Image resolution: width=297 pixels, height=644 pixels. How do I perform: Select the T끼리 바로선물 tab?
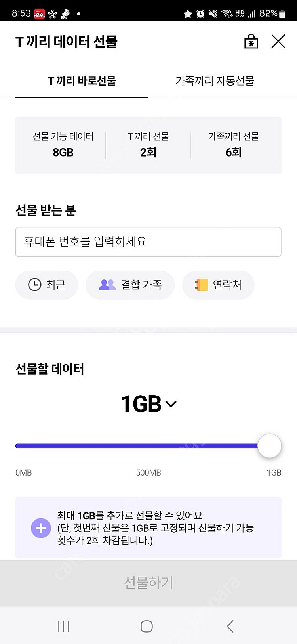click(82, 81)
